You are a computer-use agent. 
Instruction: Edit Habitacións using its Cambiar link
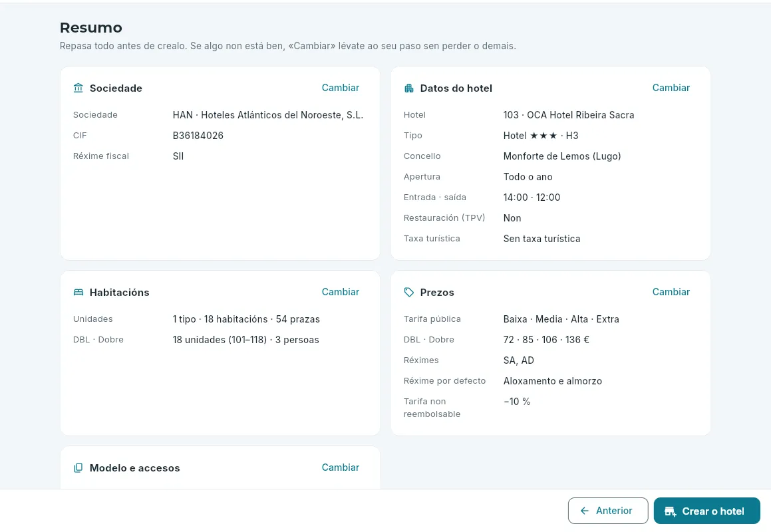340,291
